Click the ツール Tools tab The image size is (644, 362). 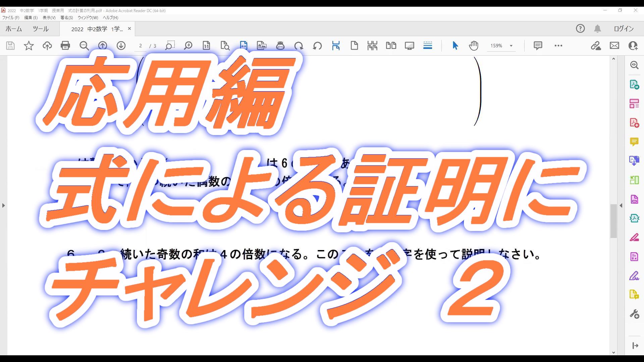(40, 29)
